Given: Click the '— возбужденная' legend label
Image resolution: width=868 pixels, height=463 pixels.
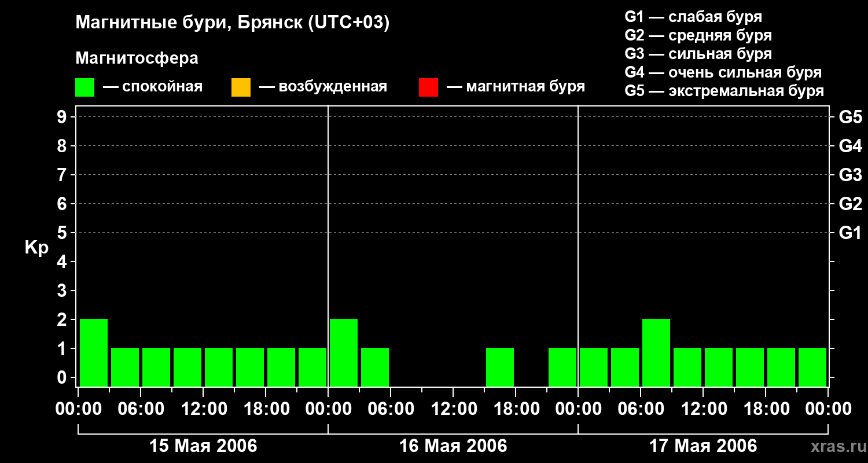Looking at the screenshot, I should 323,87.
